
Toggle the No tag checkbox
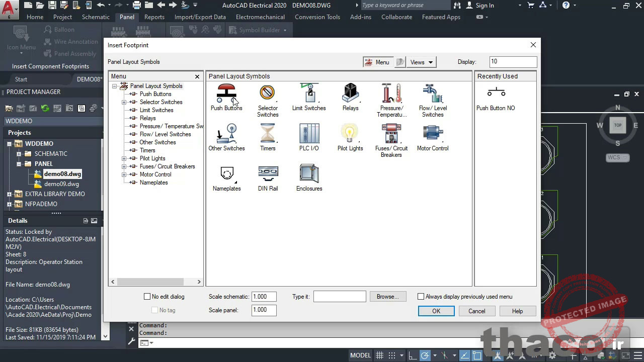[154, 309]
